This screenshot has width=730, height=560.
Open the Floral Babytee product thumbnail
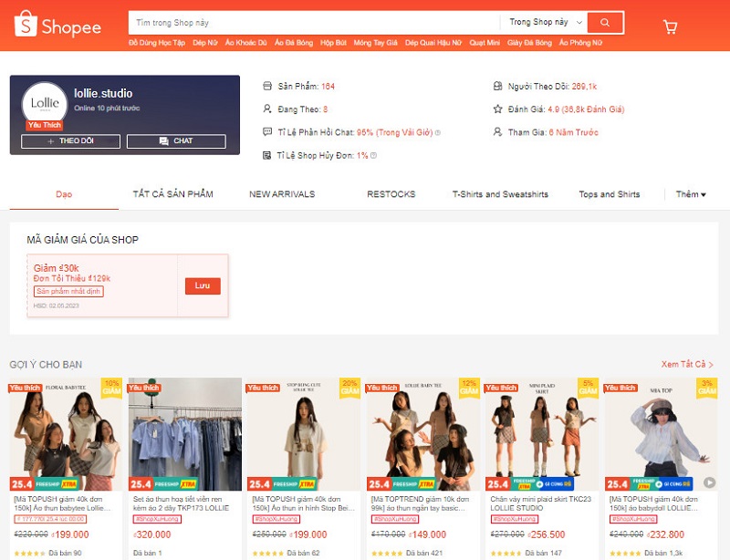tap(66, 435)
